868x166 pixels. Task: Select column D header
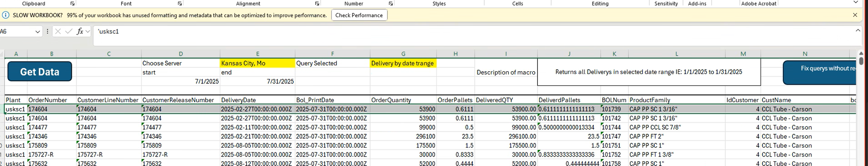tap(180, 54)
